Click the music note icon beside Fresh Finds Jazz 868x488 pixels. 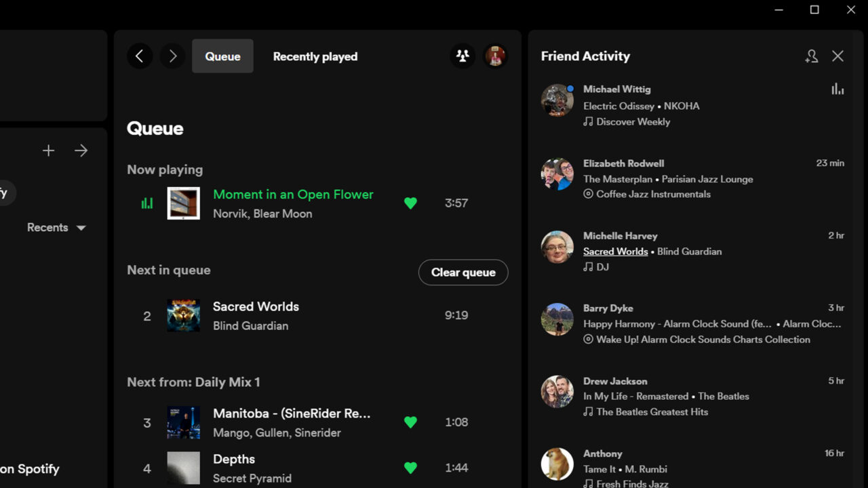click(587, 484)
